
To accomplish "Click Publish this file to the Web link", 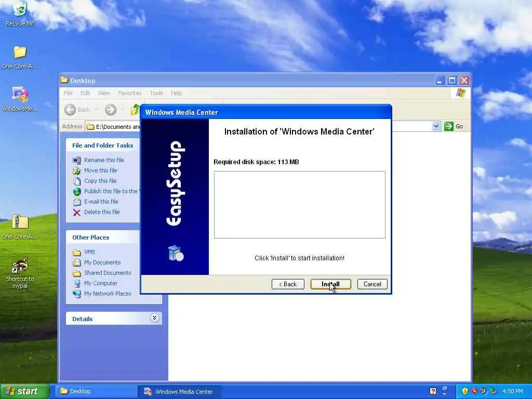I will (x=112, y=191).
